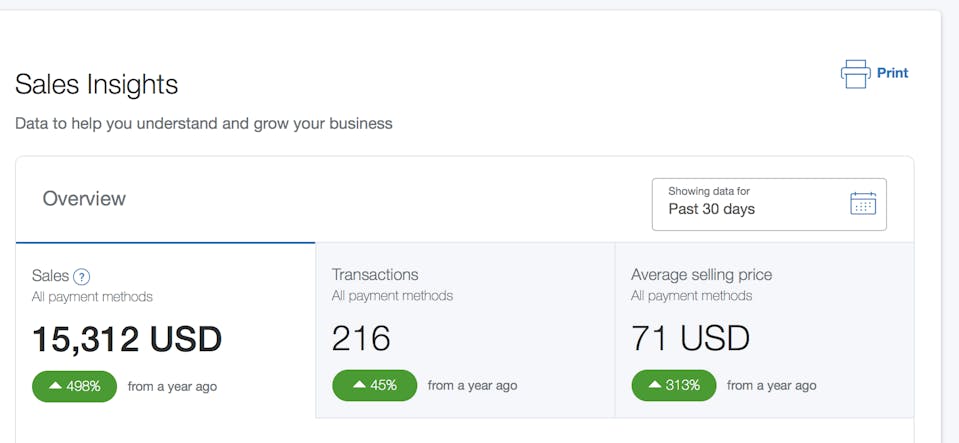The image size is (959, 443).
Task: Click the 15,312 USD sales figure
Action: tap(127, 339)
